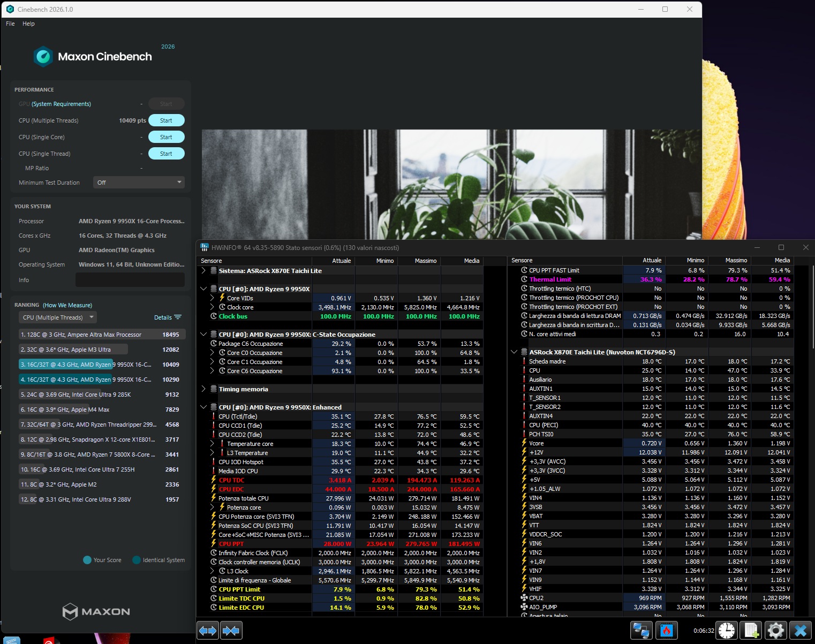The height and width of the screenshot is (644, 815).
Task: Click the Clock bus sensor icon
Action: click(x=214, y=316)
